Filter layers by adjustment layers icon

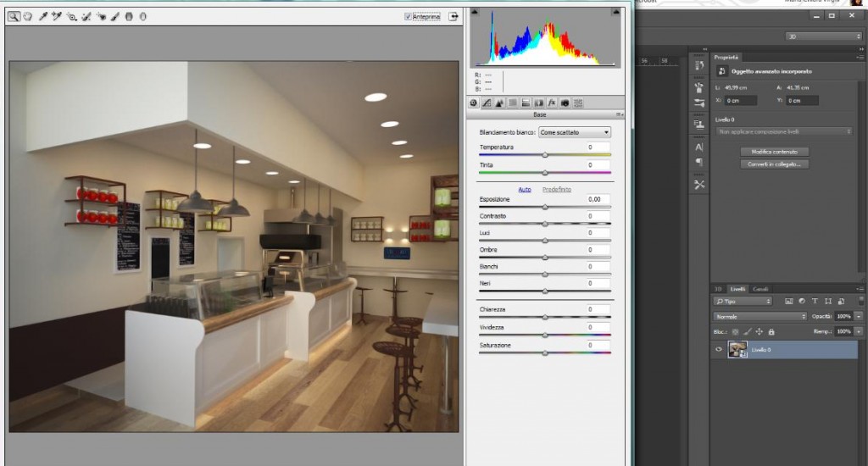coord(802,301)
